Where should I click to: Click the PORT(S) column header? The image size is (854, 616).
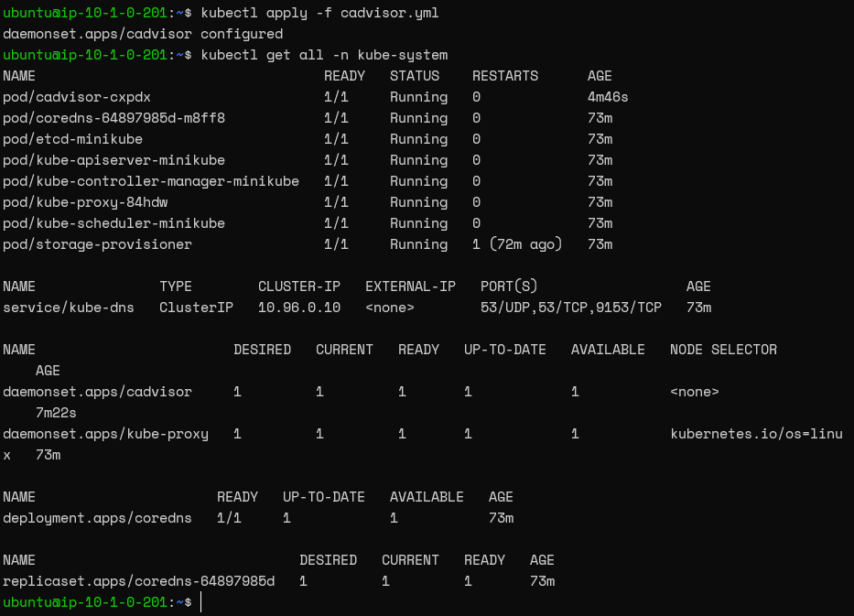pos(509,286)
